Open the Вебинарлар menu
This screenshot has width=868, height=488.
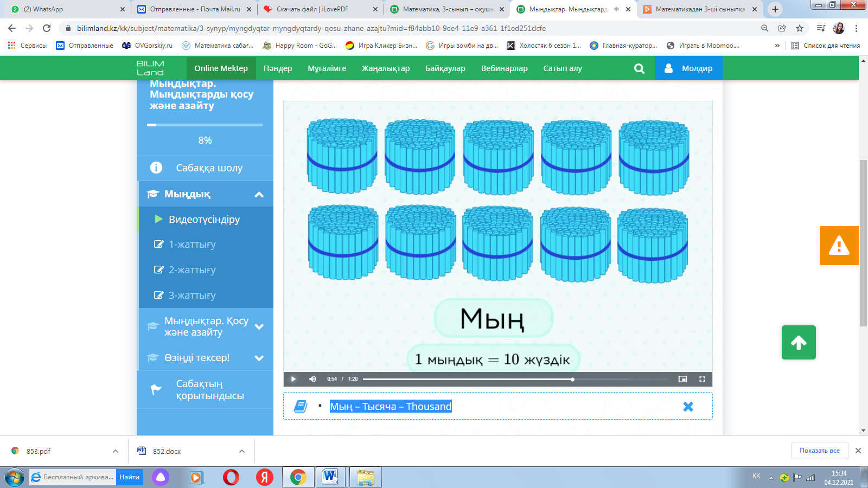(505, 68)
